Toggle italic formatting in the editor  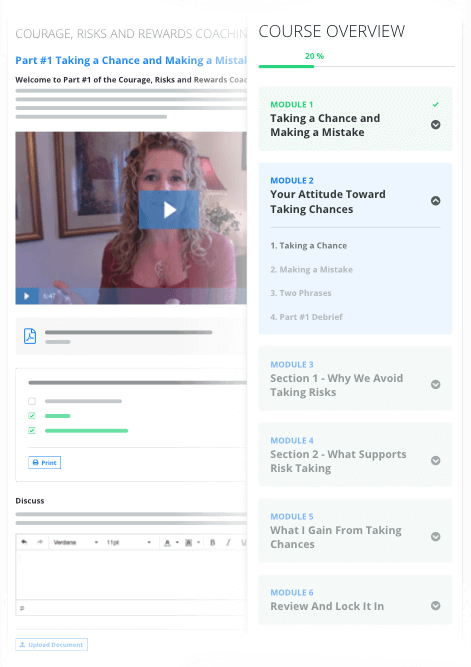pos(228,542)
